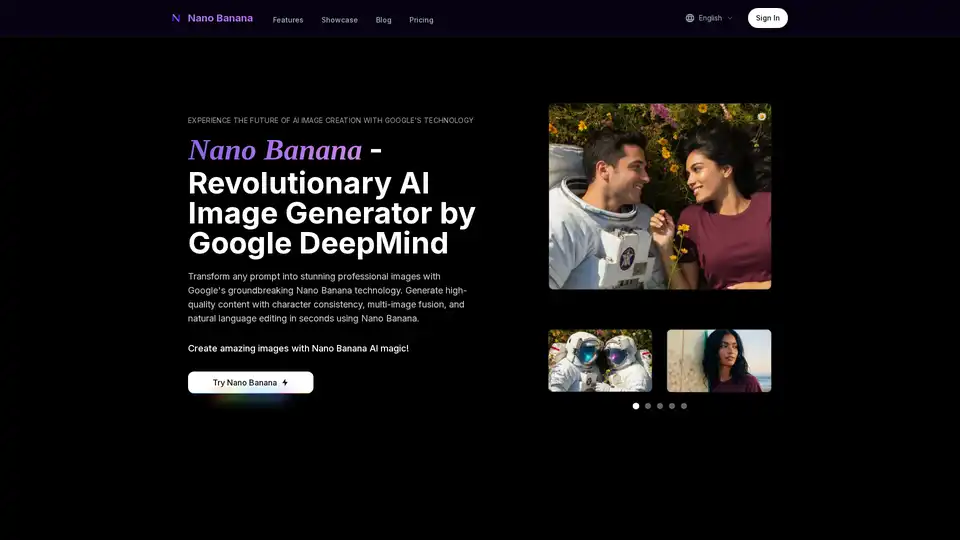Image resolution: width=960 pixels, height=540 pixels.
Task: Click the lightning bolt icon on Try button
Action: pyautogui.click(x=285, y=382)
